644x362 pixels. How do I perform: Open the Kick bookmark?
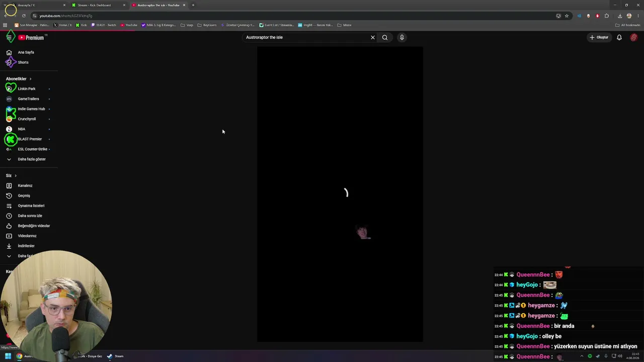click(81, 25)
